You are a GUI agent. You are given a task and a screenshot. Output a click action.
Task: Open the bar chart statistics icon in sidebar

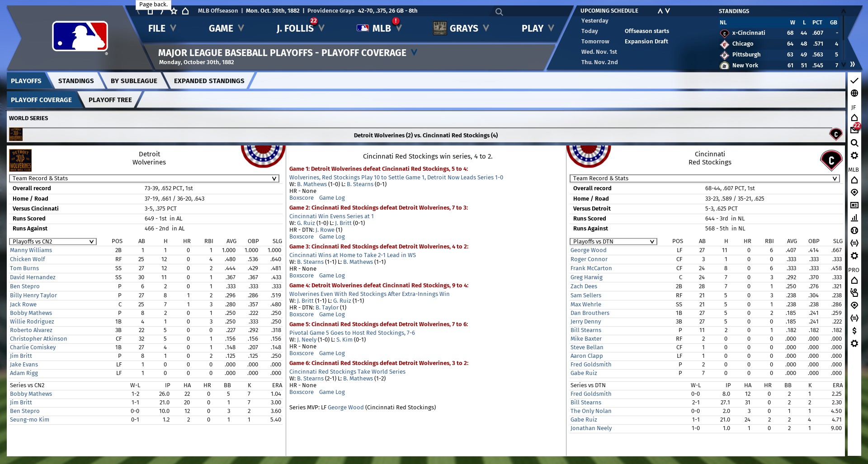click(854, 218)
